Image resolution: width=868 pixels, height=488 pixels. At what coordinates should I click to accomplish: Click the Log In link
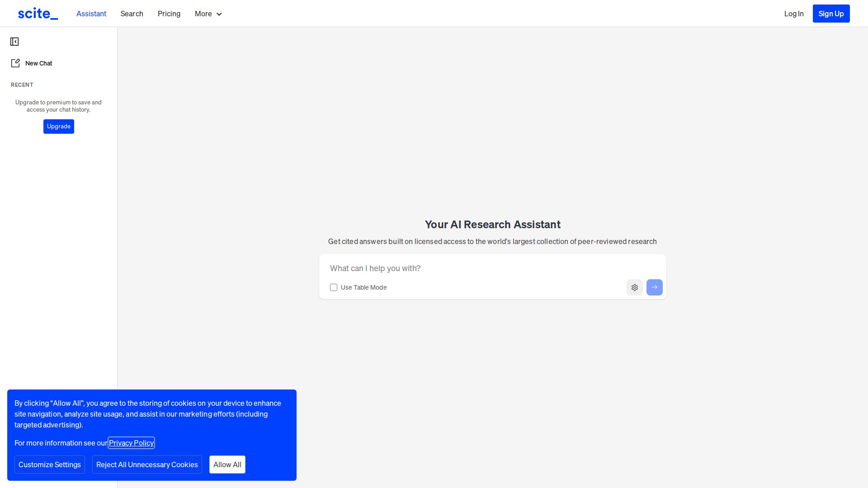[x=793, y=14]
